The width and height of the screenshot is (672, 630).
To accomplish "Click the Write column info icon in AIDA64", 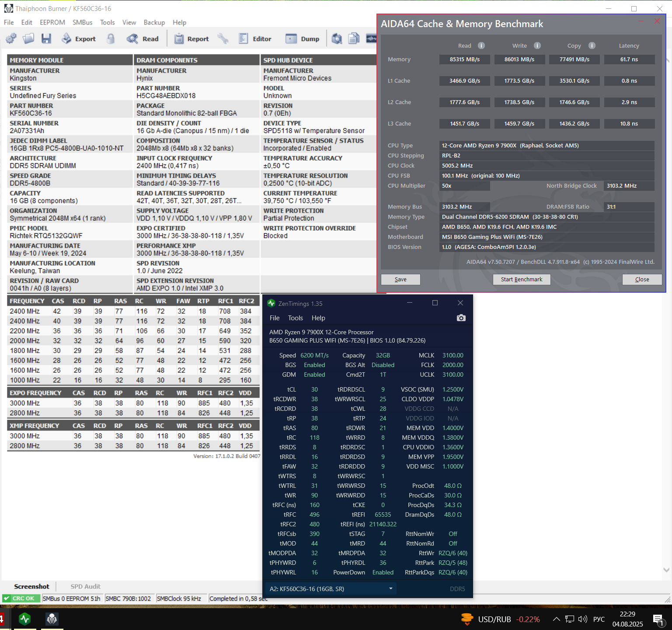I will click(x=537, y=45).
